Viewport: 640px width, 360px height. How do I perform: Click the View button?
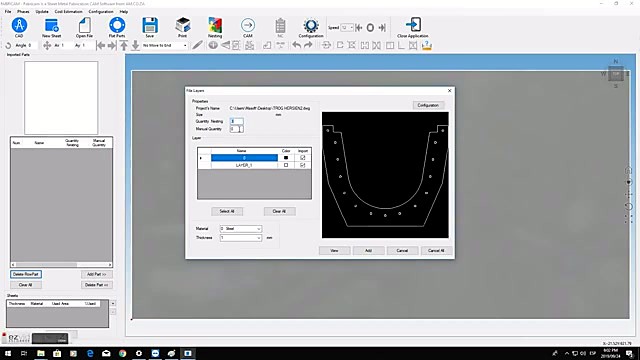tap(334, 250)
